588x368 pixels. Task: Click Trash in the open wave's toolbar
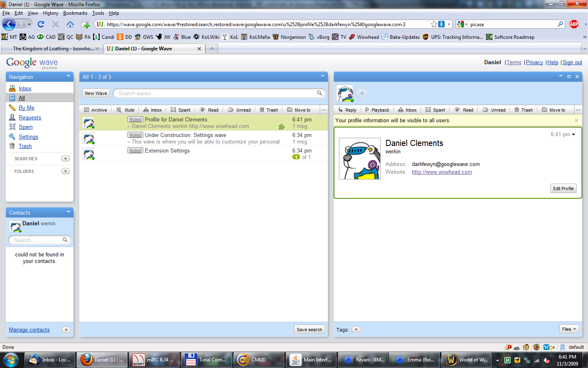523,110
